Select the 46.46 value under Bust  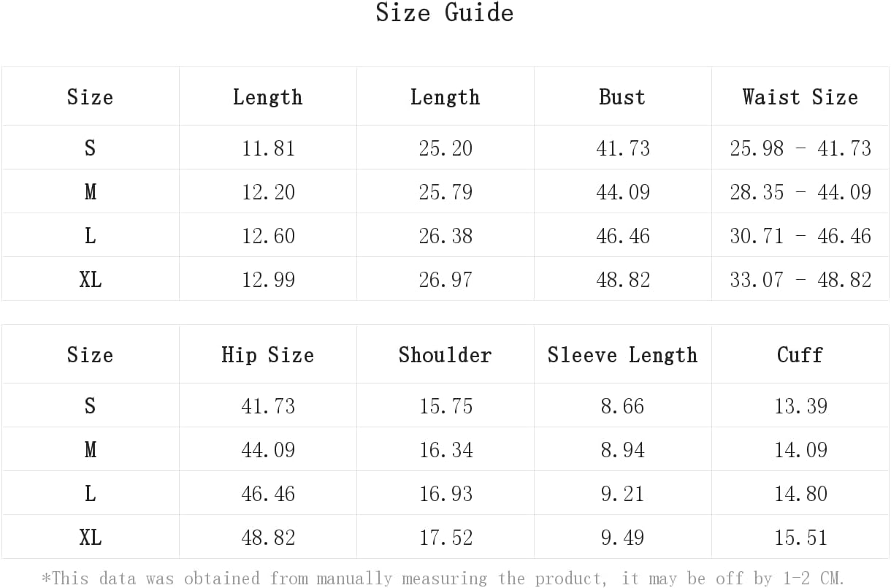click(623, 236)
